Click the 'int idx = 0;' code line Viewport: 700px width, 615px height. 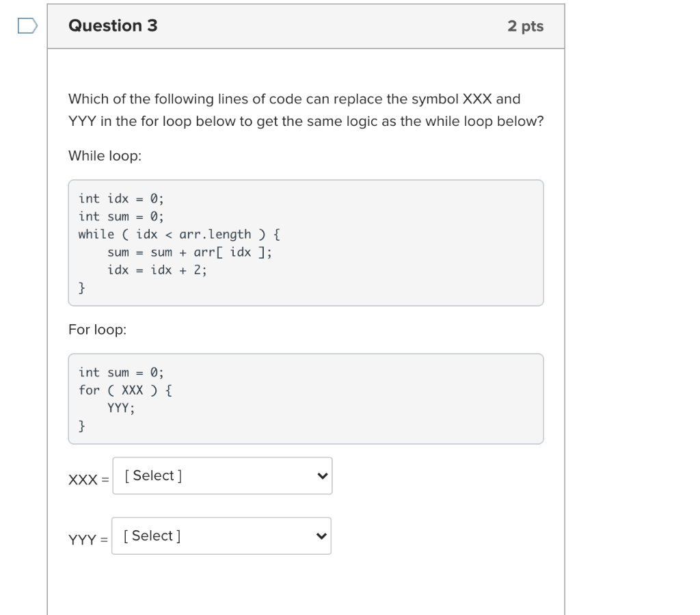click(x=121, y=198)
